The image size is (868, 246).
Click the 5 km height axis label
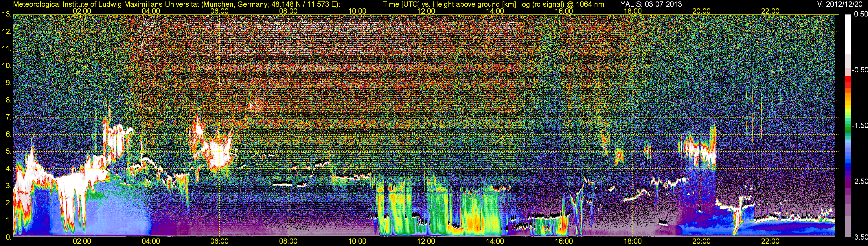8,152
